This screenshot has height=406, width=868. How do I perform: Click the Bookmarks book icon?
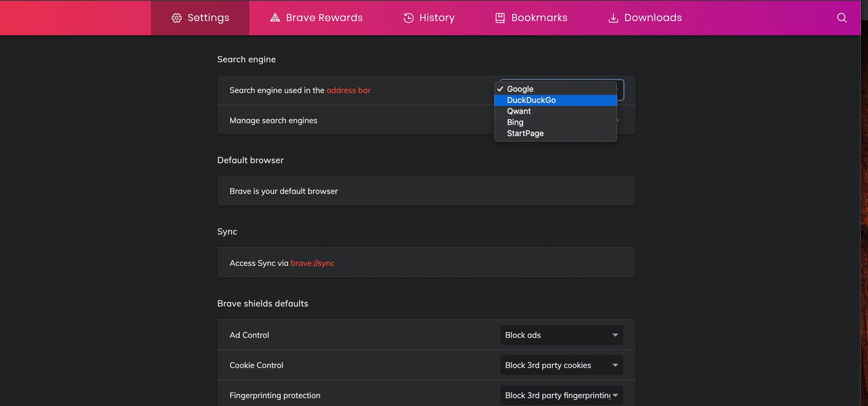[500, 18]
